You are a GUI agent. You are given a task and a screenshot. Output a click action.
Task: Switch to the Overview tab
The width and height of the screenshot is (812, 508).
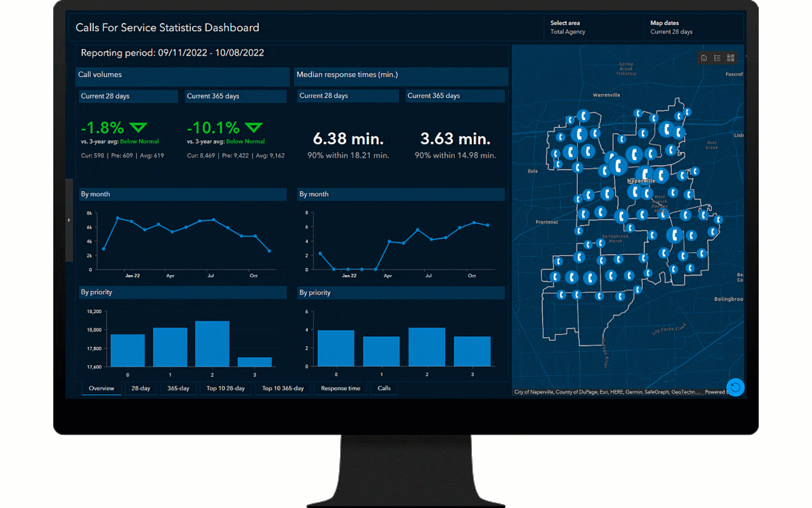click(x=101, y=389)
